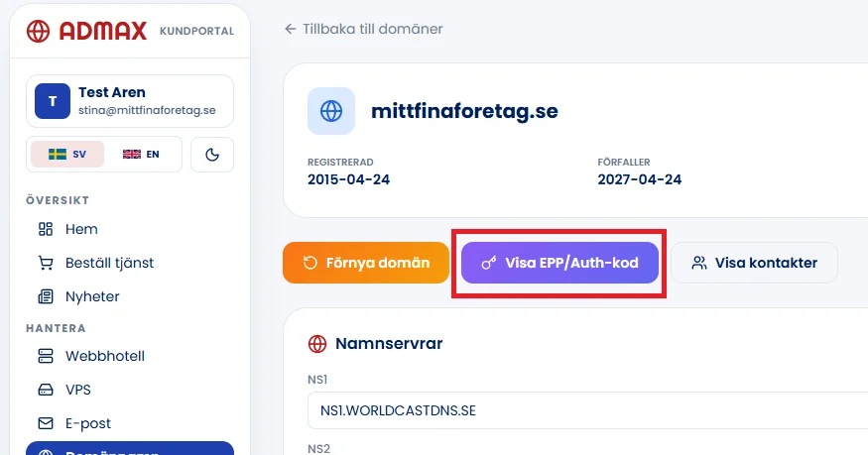Click the Visa EPP/Auth-kod button
This screenshot has height=455, width=868.
(559, 263)
